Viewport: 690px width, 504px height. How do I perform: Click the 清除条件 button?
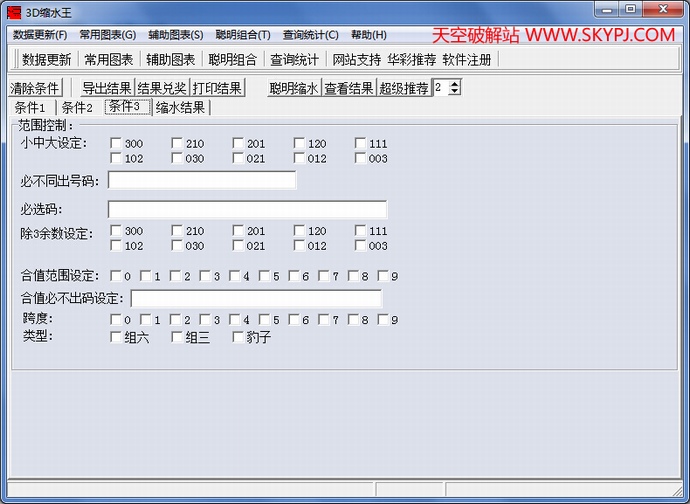coord(35,88)
